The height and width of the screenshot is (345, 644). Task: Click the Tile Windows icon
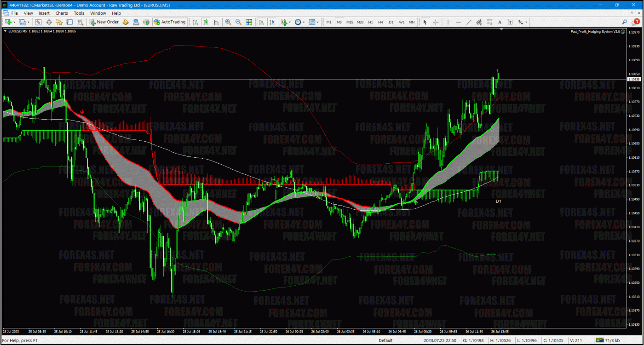(249, 22)
